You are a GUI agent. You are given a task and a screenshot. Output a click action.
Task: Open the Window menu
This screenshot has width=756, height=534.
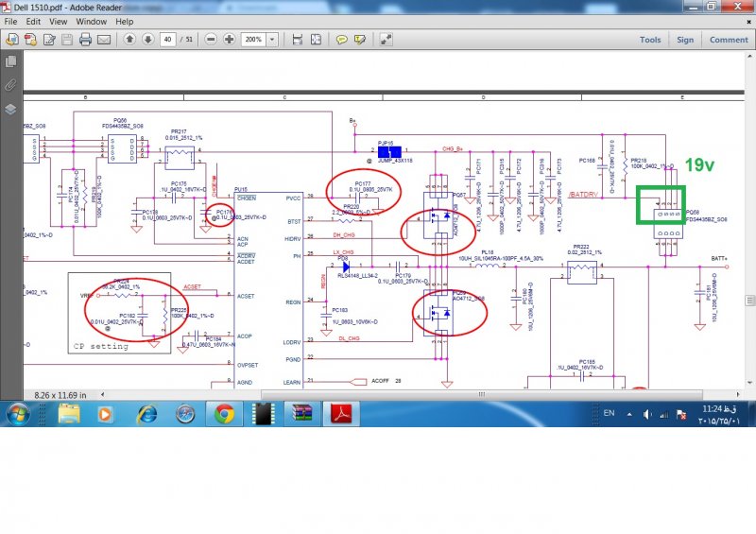pyautogui.click(x=91, y=22)
